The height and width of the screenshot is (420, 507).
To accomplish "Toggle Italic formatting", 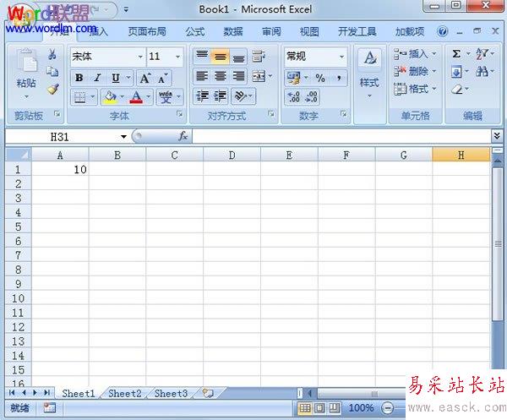I will [x=97, y=78].
